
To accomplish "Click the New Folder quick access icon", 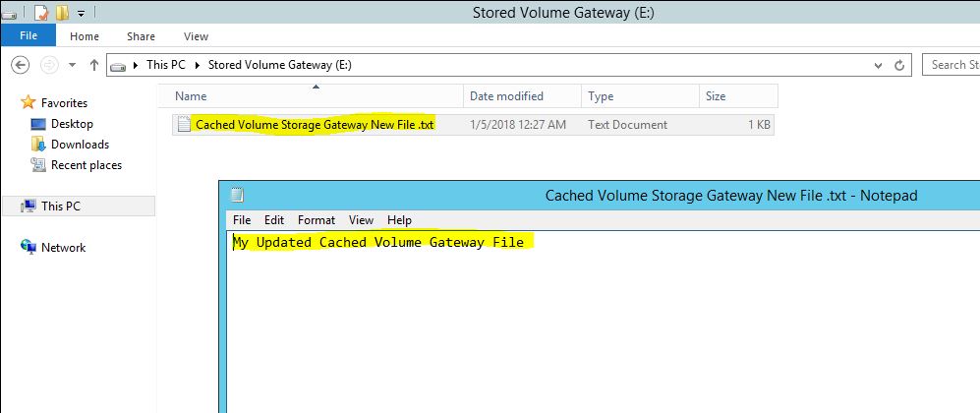I will click(x=62, y=13).
